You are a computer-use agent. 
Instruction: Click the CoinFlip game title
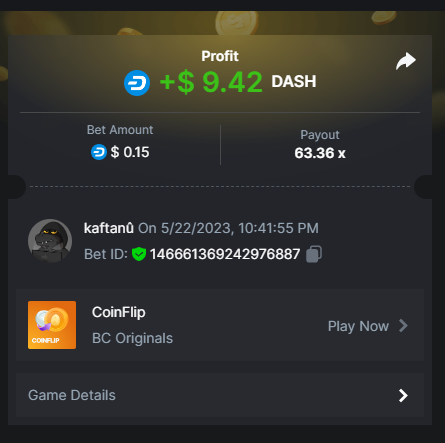(x=119, y=313)
